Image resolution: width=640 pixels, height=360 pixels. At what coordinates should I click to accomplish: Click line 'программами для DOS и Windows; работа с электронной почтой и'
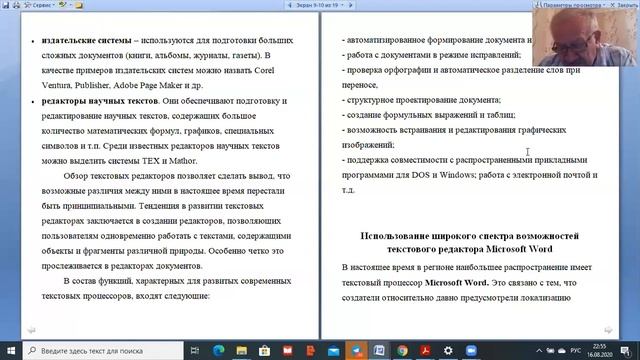pos(470,175)
